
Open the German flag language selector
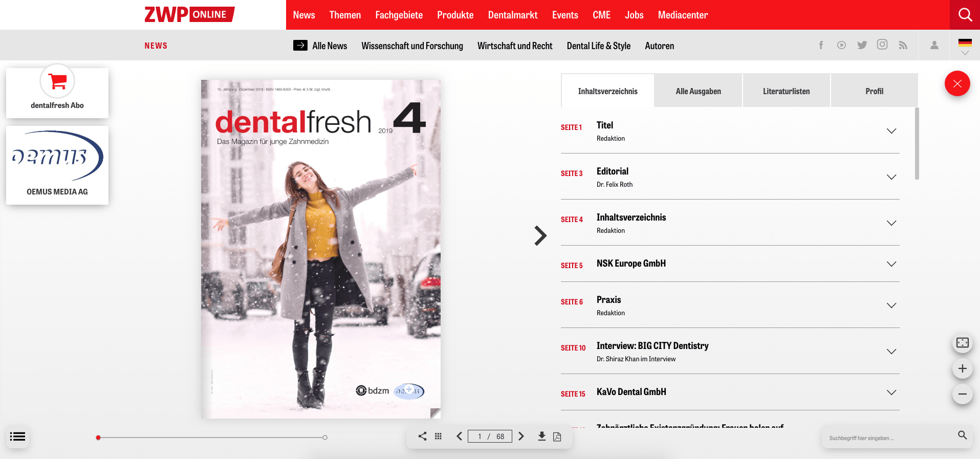[x=965, y=46]
